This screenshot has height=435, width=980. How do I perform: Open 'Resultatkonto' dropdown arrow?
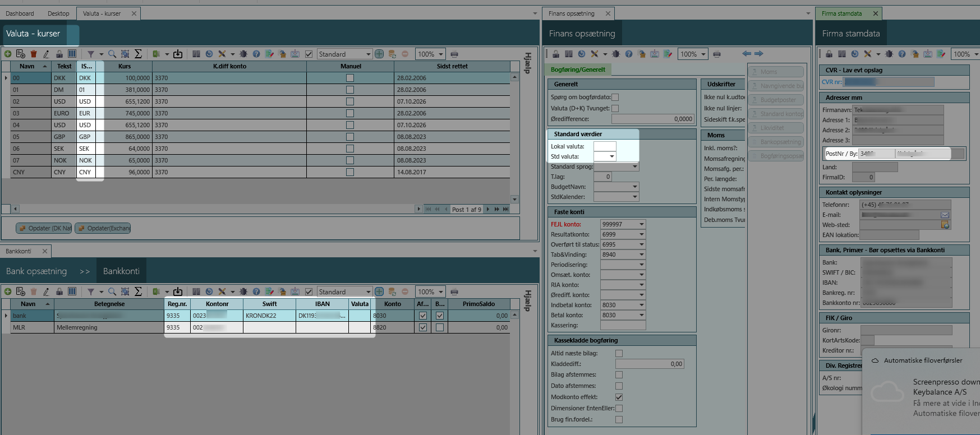(642, 234)
